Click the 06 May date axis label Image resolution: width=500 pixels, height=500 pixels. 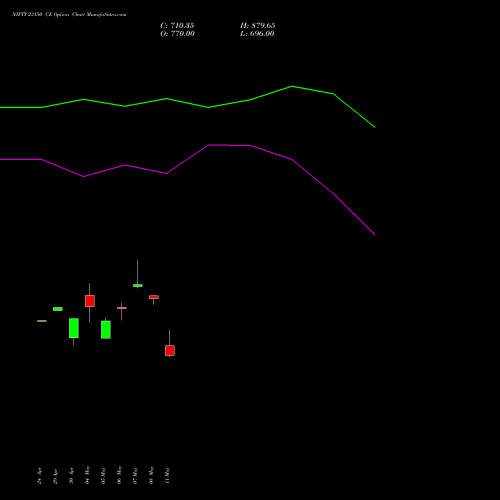(x=119, y=475)
